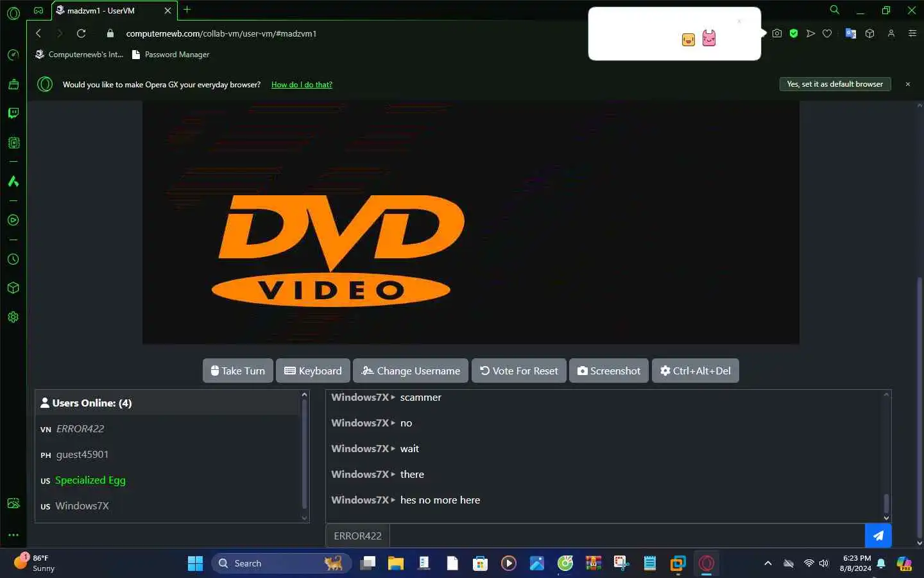The width and height of the screenshot is (924, 578).
Task: Take a snapshot with the camera icon
Action: [x=777, y=33]
